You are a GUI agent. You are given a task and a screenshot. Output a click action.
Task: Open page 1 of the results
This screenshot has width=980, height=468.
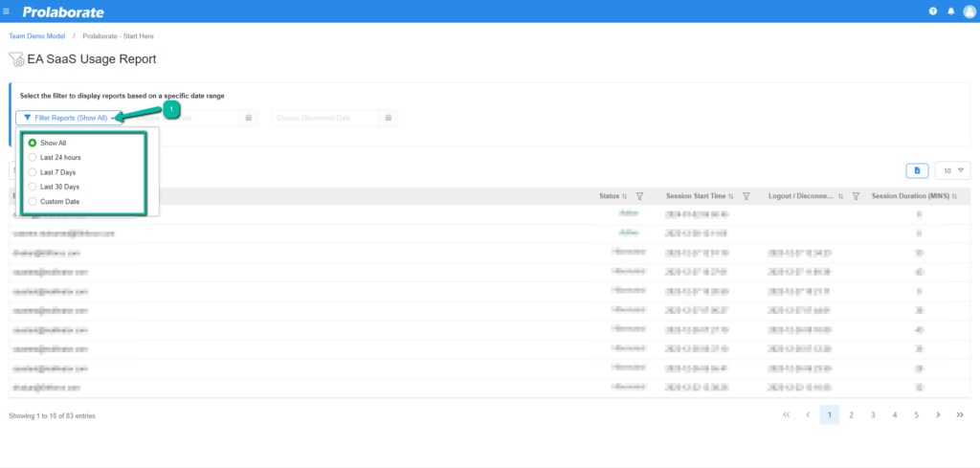click(830, 414)
